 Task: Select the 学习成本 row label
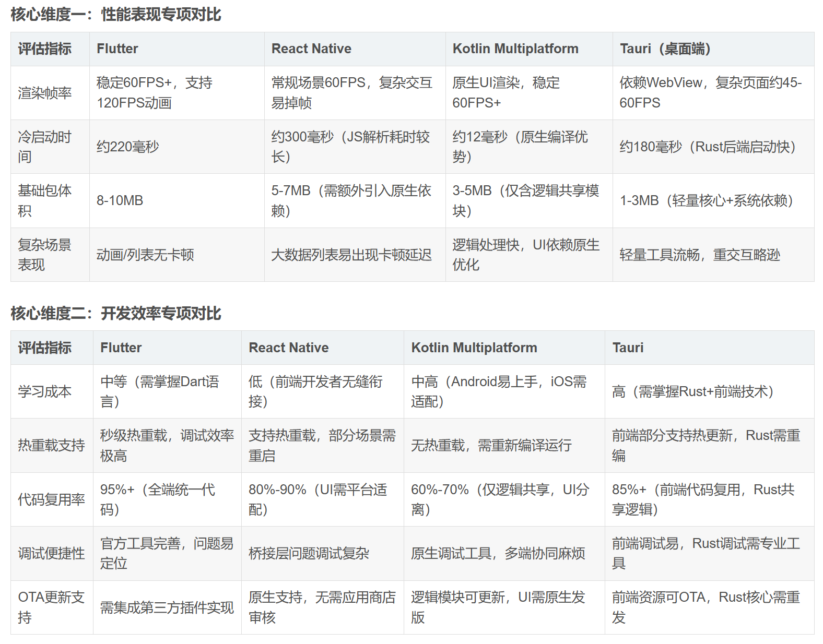tap(52, 391)
